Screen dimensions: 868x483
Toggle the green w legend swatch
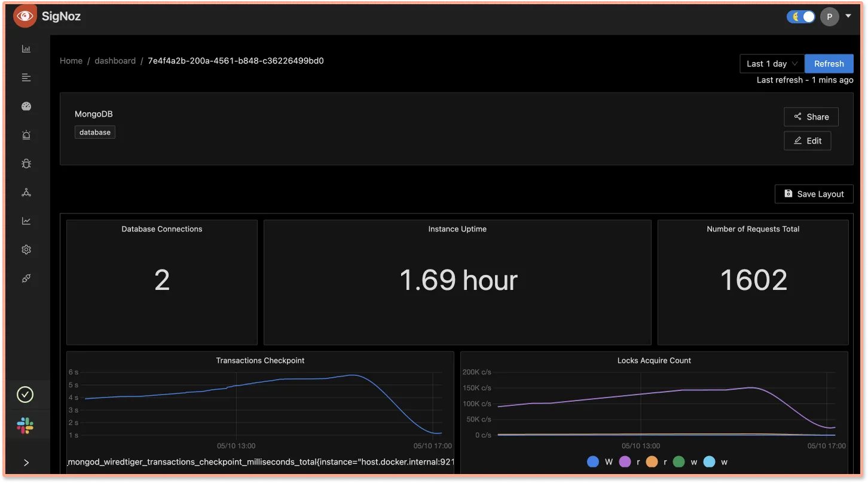tap(678, 461)
